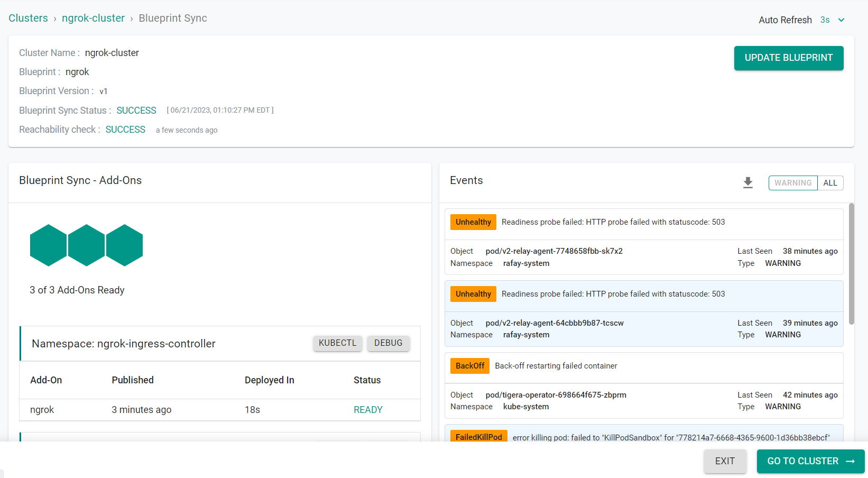Click the Add-On column header
Screen dimensions: 868x478
(46, 380)
